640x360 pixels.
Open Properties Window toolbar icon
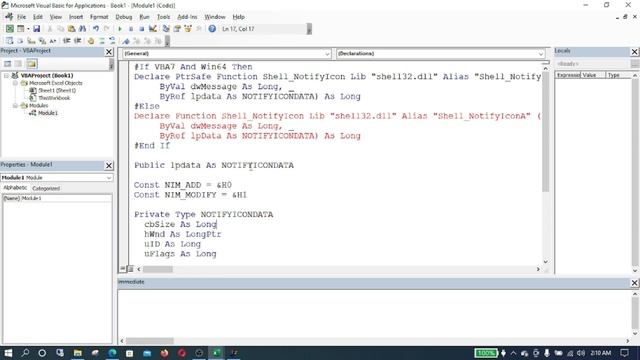click(177, 29)
